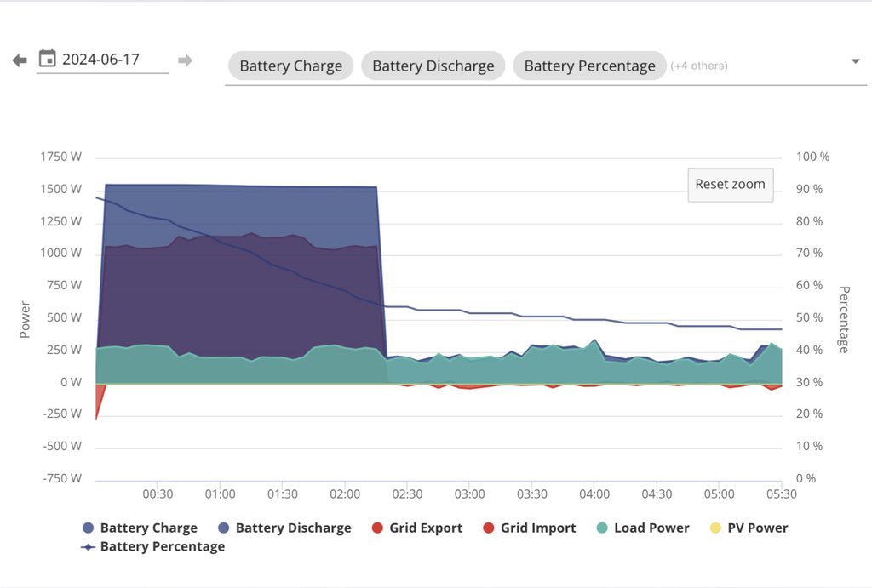Click the Battery Percentage chip
Viewport: 872px width, 588px height.
click(589, 66)
